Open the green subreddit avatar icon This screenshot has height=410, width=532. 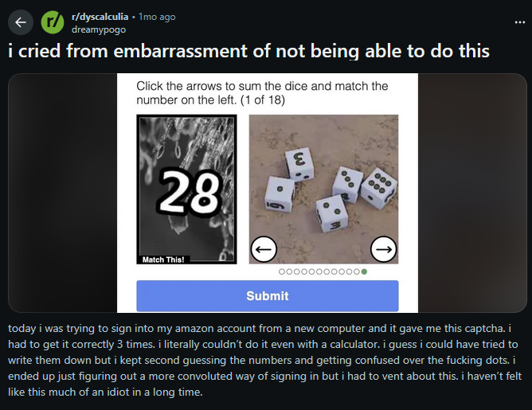(53, 22)
